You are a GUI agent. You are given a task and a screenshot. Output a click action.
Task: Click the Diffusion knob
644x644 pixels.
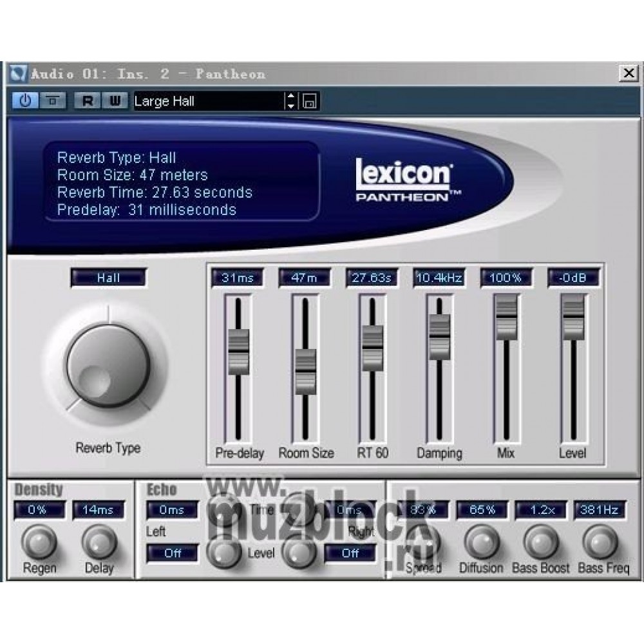482,542
